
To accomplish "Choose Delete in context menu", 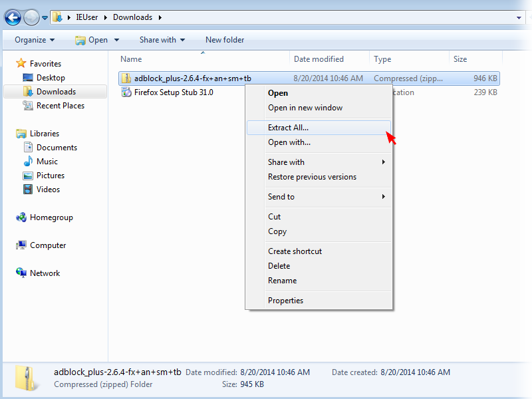I will 319,266.
